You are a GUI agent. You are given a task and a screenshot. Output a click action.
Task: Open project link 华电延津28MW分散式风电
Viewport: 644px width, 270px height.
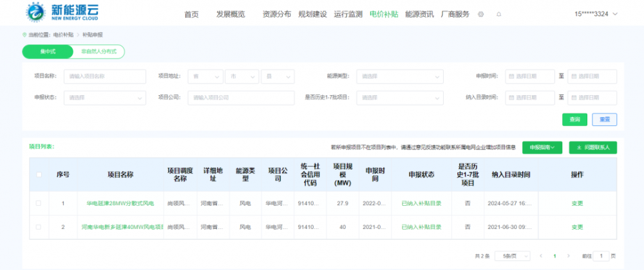pos(120,203)
